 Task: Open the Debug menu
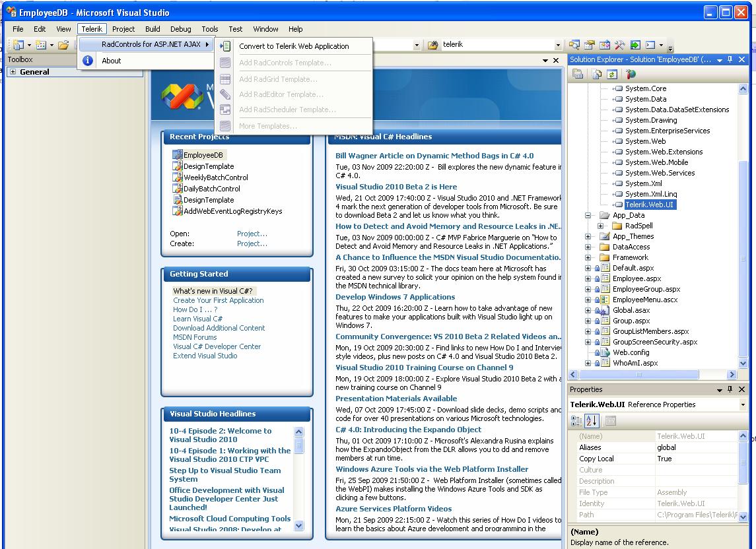click(x=180, y=29)
